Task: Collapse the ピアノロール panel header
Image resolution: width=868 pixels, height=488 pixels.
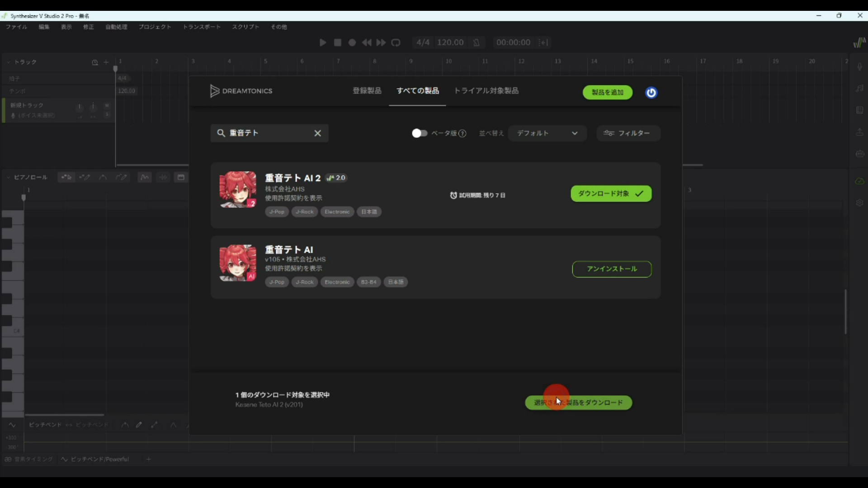Action: 8,177
